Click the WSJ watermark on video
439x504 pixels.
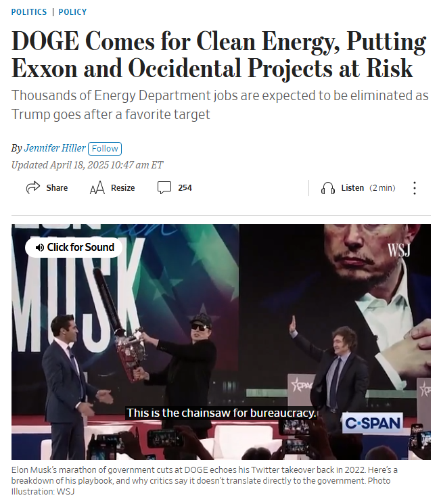coord(399,250)
